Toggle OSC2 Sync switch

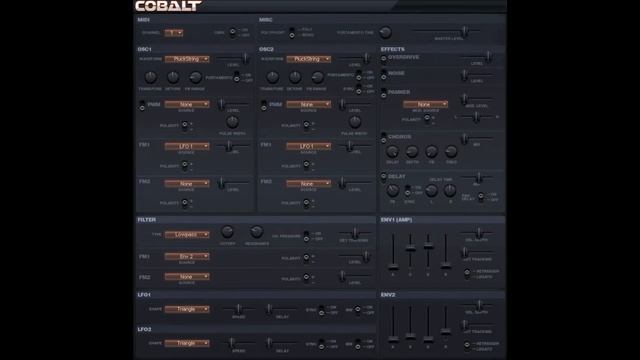(359, 89)
